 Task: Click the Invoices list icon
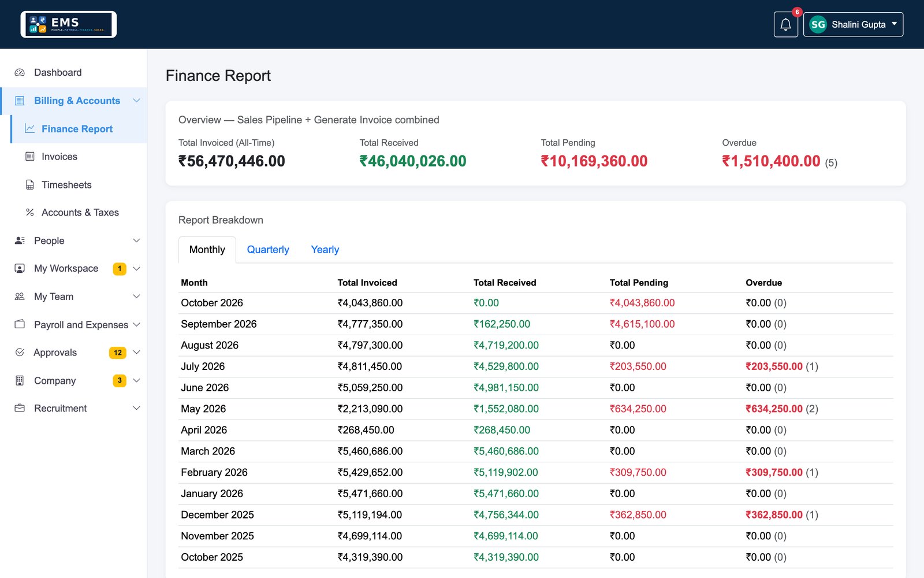coord(29,157)
